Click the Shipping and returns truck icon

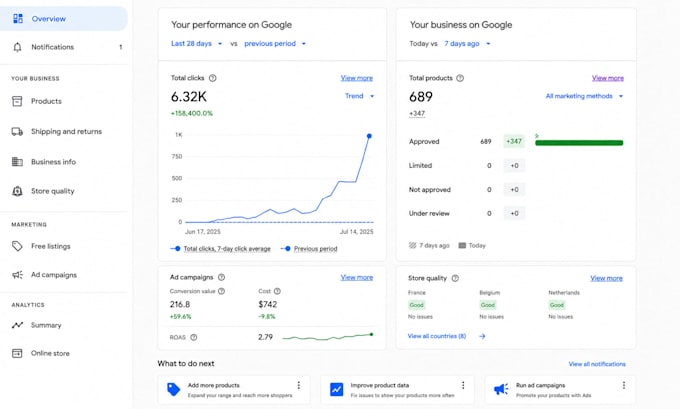(x=17, y=131)
